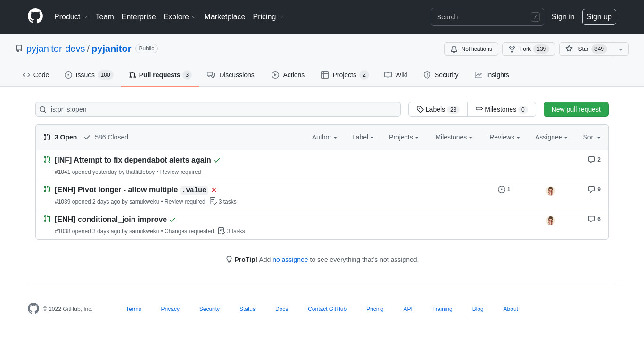Viewport: 644px width, 343px height.
Task: Click the Sign in link
Action: coord(563,17)
